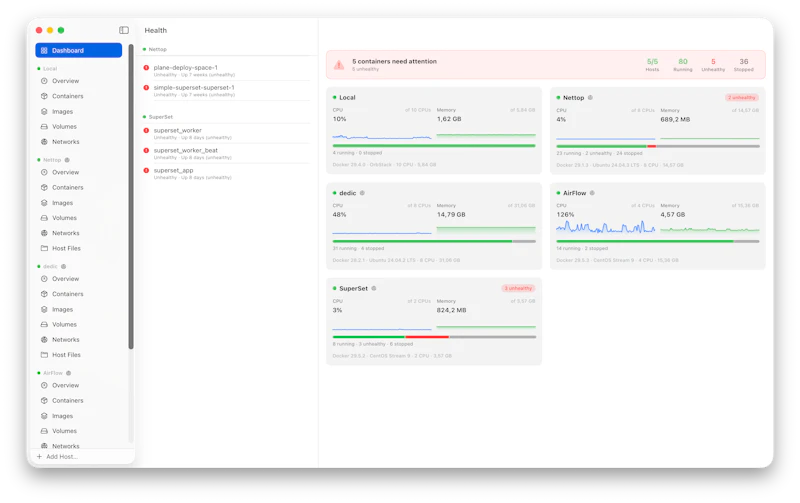Click the 5/5 Hosts statistic
Screen dimensions: 800x503
click(x=652, y=64)
